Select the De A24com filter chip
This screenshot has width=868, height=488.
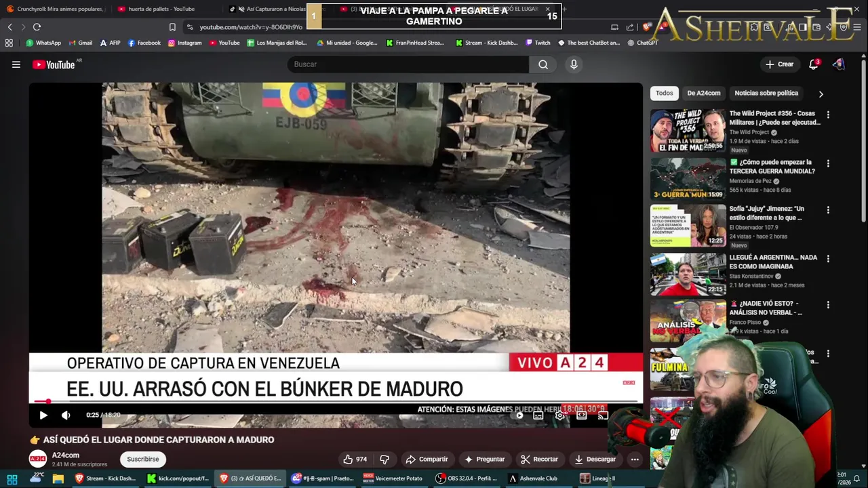(704, 93)
